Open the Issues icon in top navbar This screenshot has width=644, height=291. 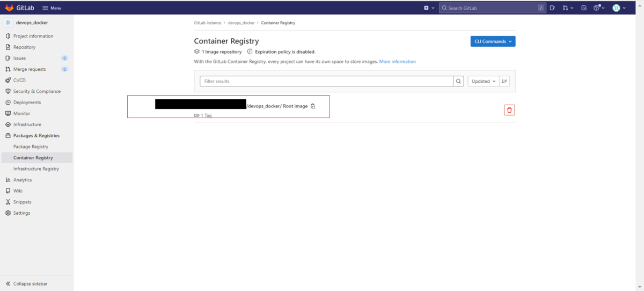click(552, 8)
